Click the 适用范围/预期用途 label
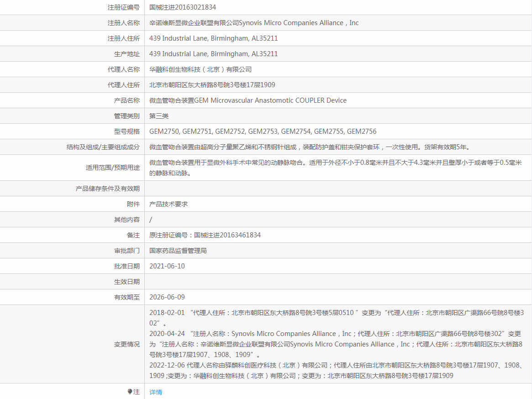532x399 pixels. point(113,168)
